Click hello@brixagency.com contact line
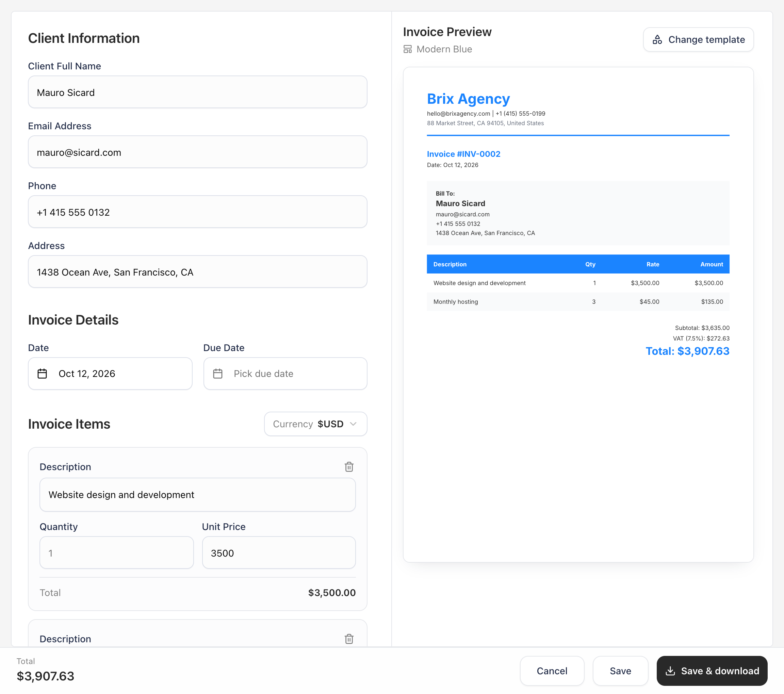The height and width of the screenshot is (694, 784). tap(486, 114)
